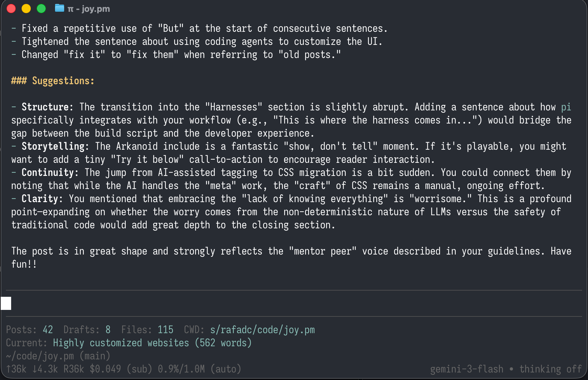The image size is (588, 380).
Task: Open the gemini-3-flash model selector
Action: [x=466, y=369]
